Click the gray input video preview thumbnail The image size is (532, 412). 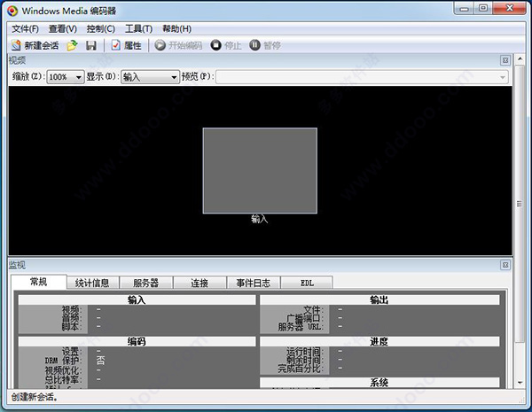[x=260, y=171]
